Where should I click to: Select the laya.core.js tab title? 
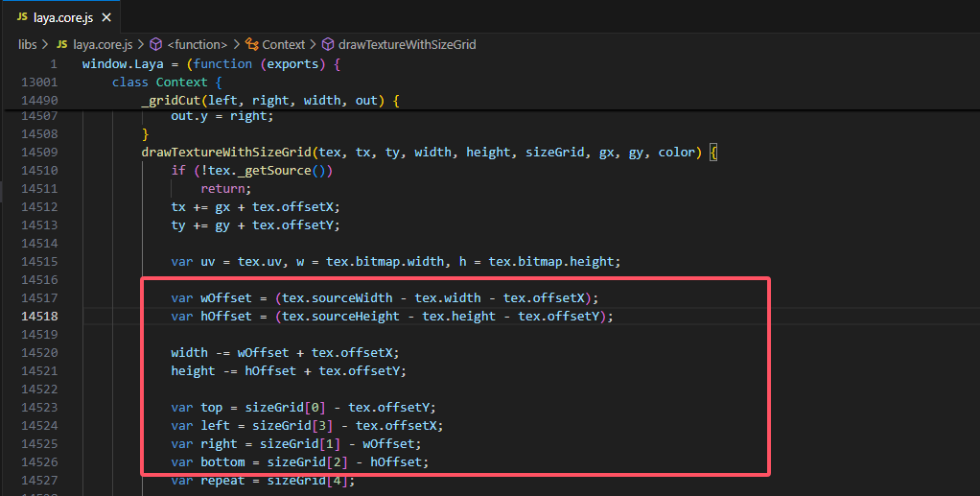pyautogui.click(x=64, y=18)
